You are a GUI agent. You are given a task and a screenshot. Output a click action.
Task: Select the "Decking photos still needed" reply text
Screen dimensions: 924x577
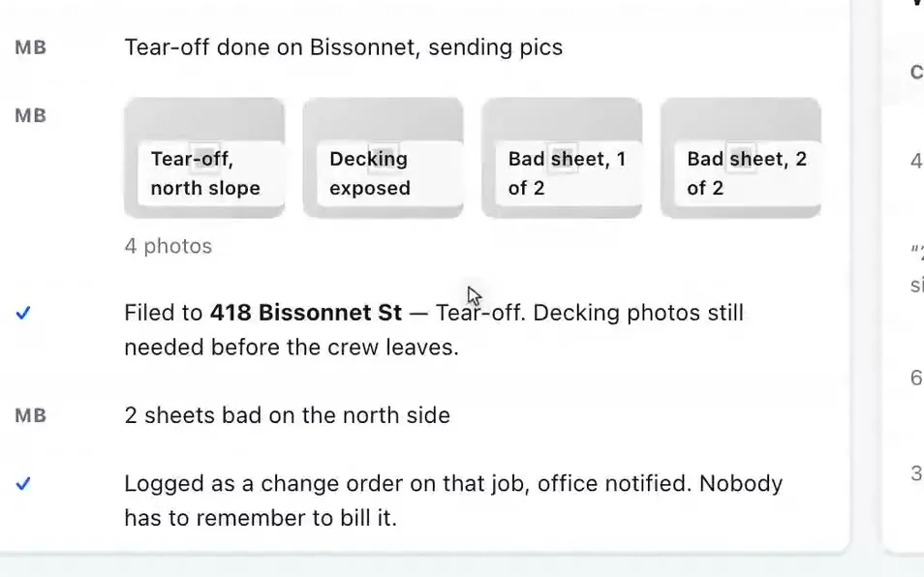pos(434,330)
